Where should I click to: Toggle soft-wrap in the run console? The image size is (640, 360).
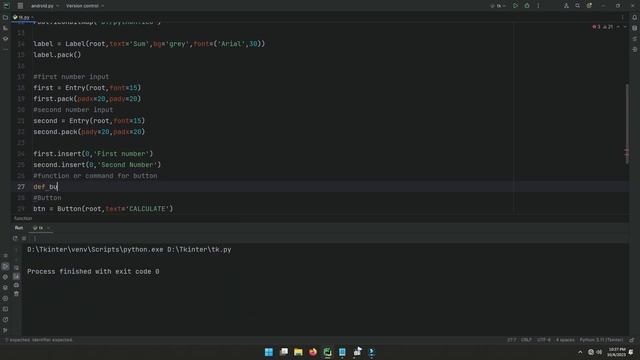pyautogui.click(x=16, y=268)
